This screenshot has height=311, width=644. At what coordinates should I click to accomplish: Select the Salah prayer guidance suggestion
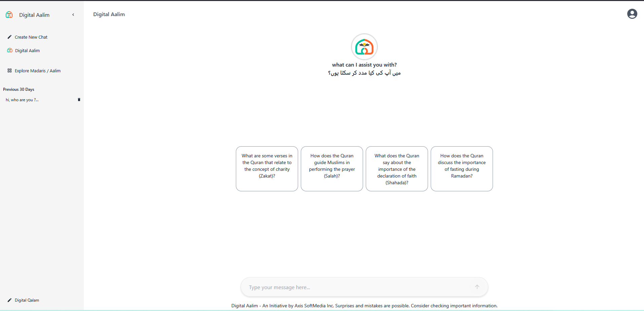click(332, 169)
